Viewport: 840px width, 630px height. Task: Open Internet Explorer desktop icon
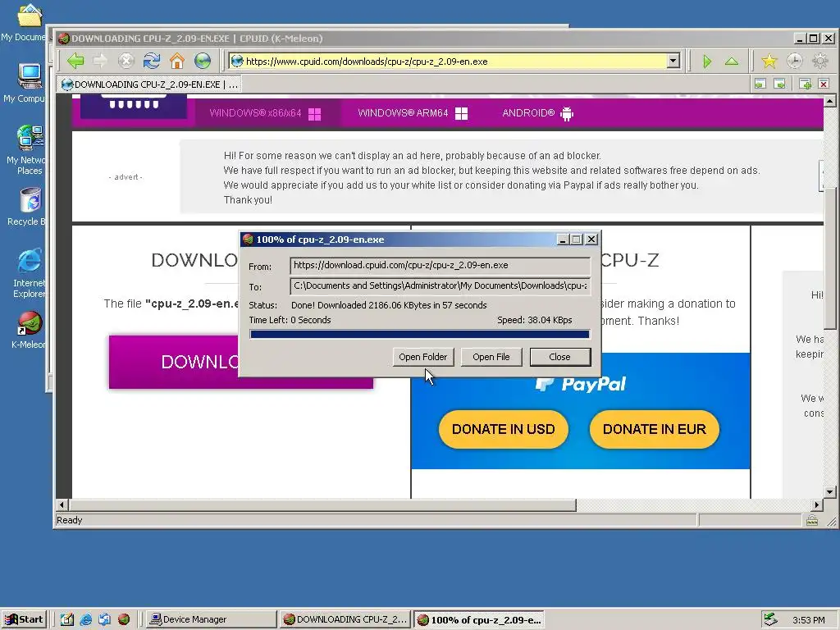coord(29,272)
